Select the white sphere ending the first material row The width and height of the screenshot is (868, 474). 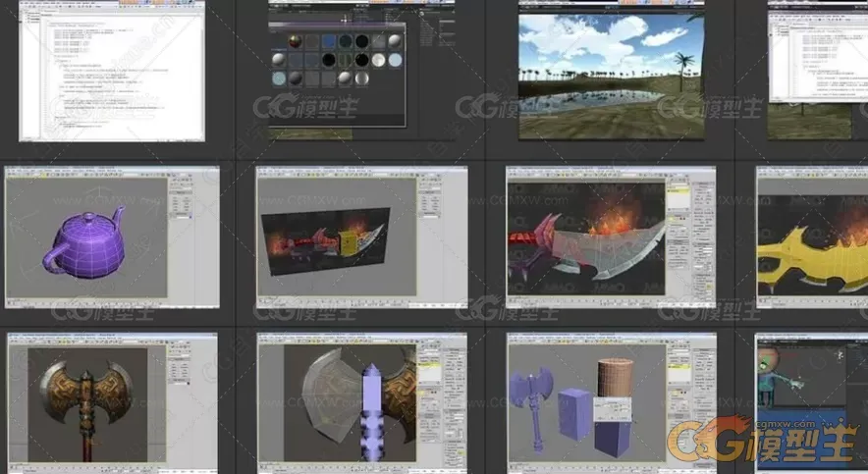tap(396, 41)
